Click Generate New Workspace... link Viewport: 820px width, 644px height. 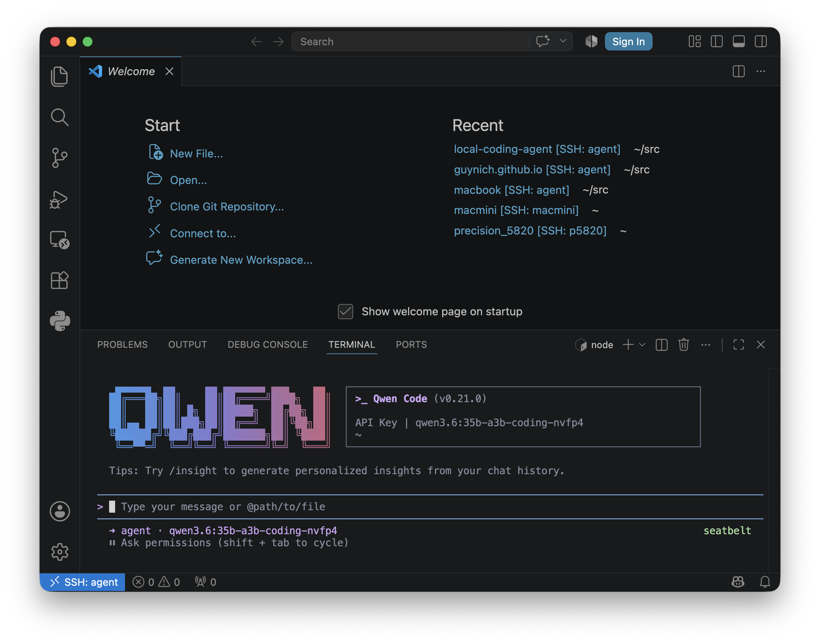241,260
